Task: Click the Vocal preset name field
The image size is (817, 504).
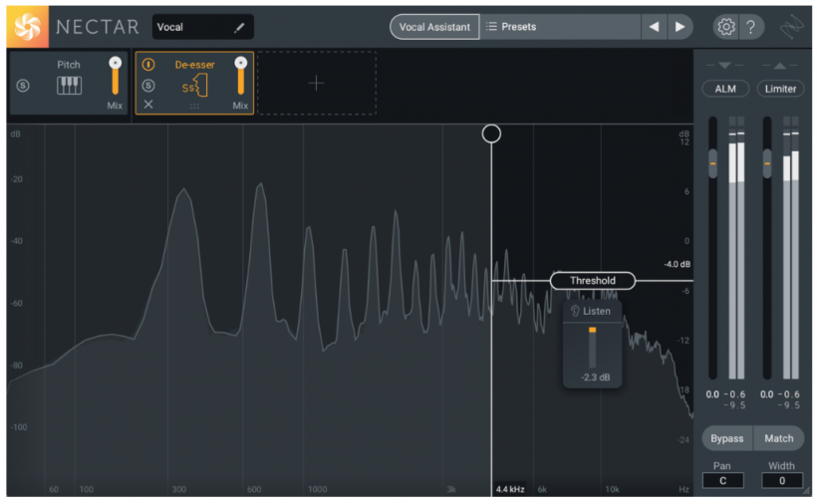Action: click(x=202, y=27)
